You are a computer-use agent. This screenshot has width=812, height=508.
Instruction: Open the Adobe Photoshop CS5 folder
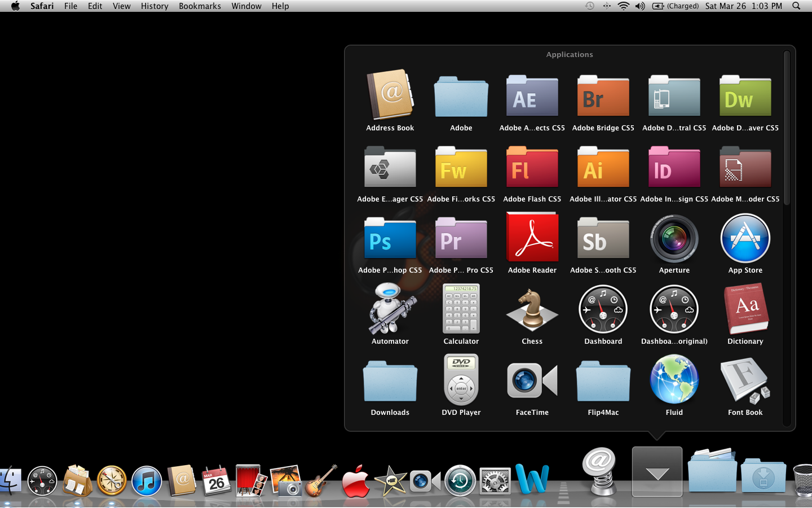390,238
